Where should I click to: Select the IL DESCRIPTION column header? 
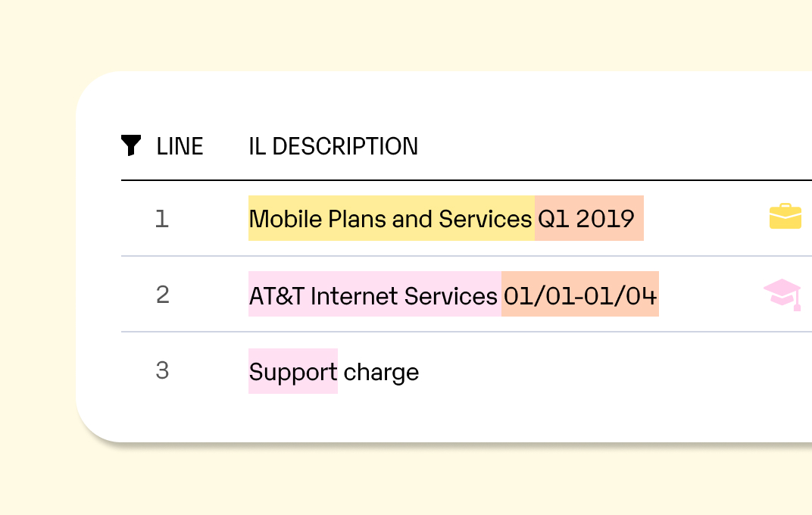[x=333, y=146]
